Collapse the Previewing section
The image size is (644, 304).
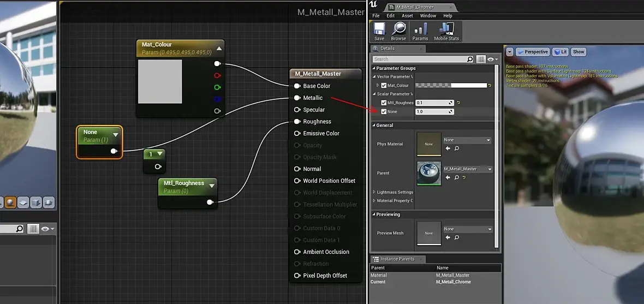[x=374, y=214]
